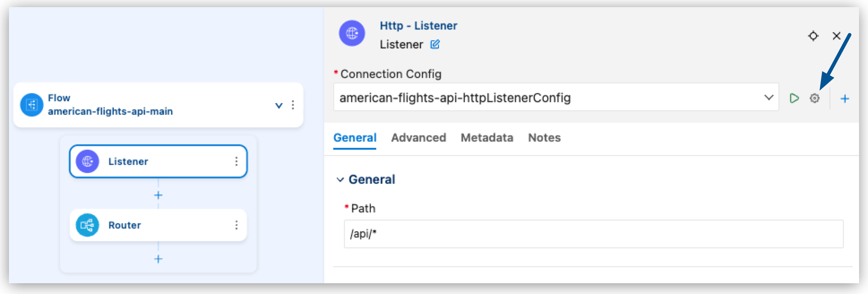The image size is (868, 294).
Task: Select the Router node in the flow
Action: (x=158, y=225)
